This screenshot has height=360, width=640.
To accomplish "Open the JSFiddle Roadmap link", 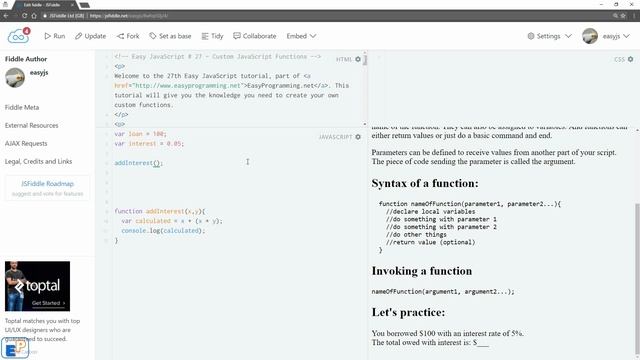I will pos(47,184).
